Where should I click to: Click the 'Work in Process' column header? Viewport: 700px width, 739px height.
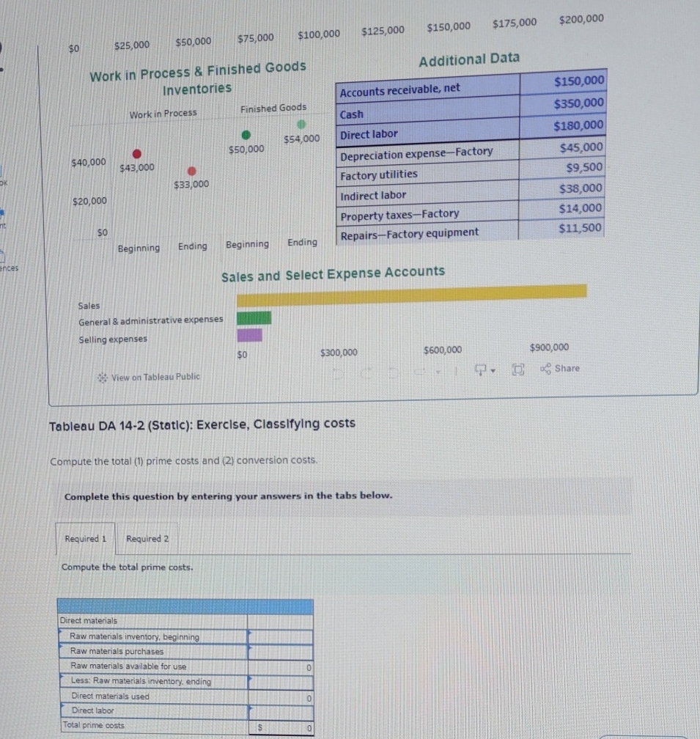[x=163, y=114]
